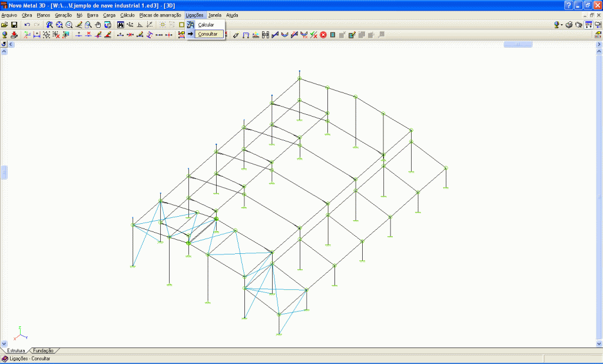Click the red arrow download printer icon
Image resolution: width=603 pixels, height=364 pixels.
[14, 35]
